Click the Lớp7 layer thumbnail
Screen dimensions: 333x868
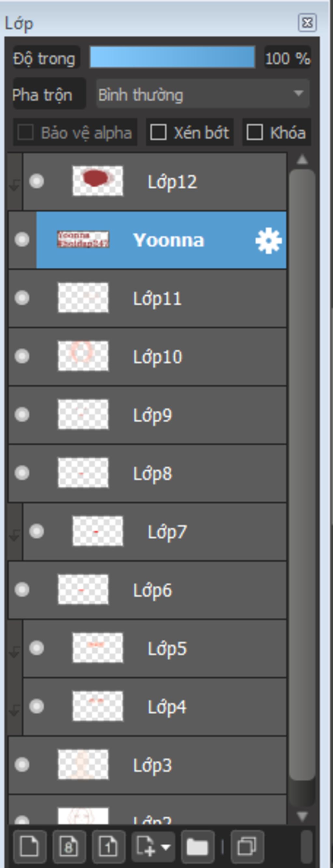[98, 531]
